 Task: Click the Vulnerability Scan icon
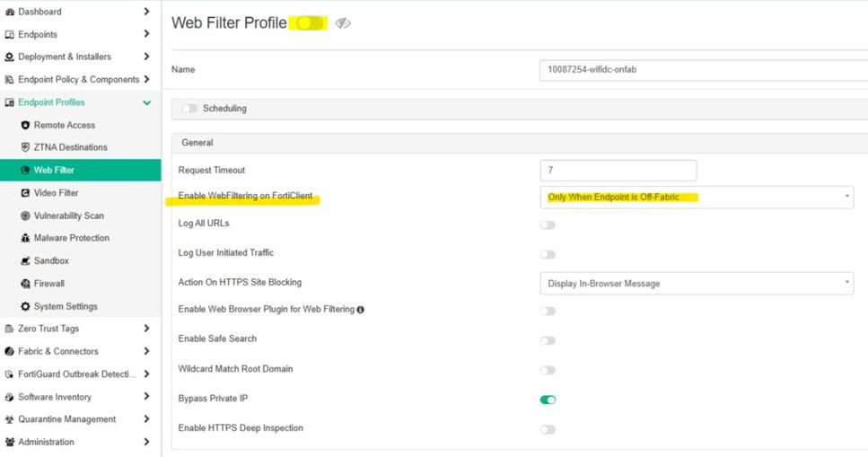26,215
